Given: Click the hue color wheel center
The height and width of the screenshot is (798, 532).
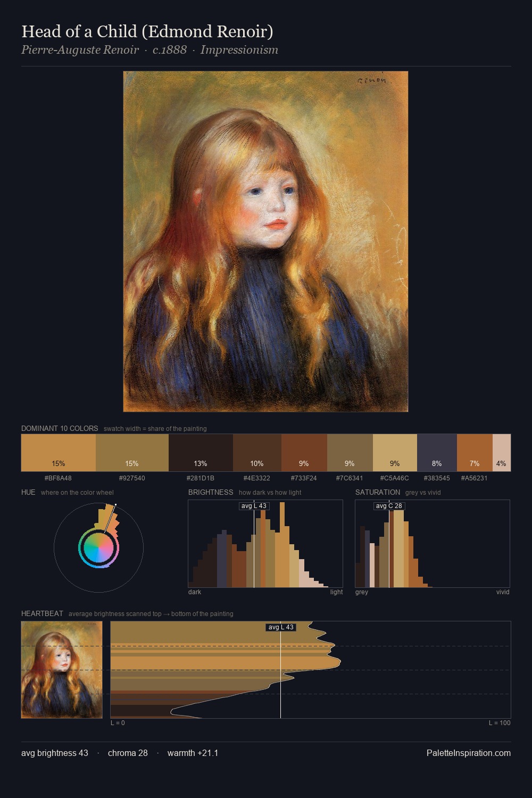Looking at the screenshot, I should (x=98, y=547).
